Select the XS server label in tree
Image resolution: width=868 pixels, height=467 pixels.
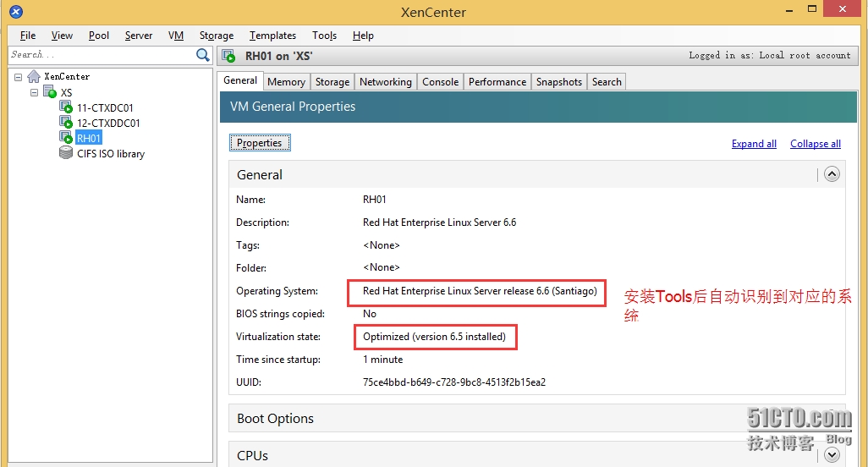[67, 92]
